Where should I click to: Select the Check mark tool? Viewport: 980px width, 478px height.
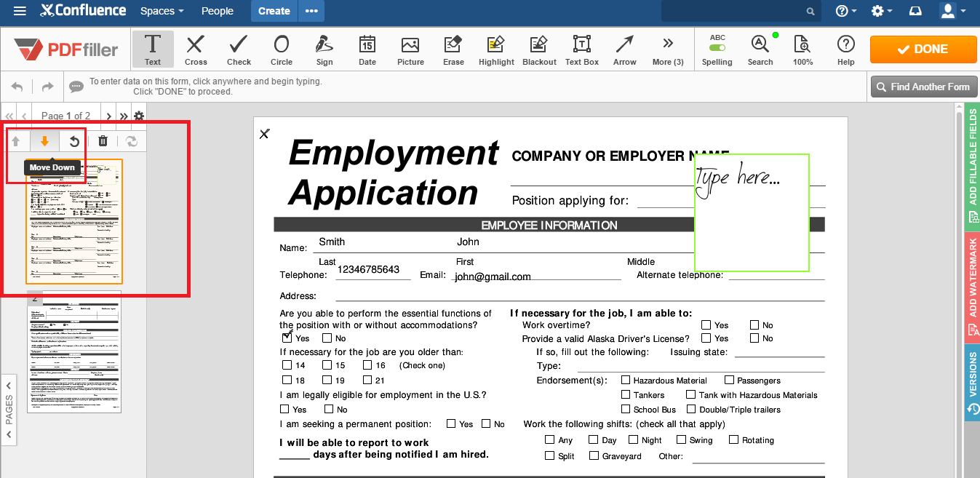click(239, 49)
